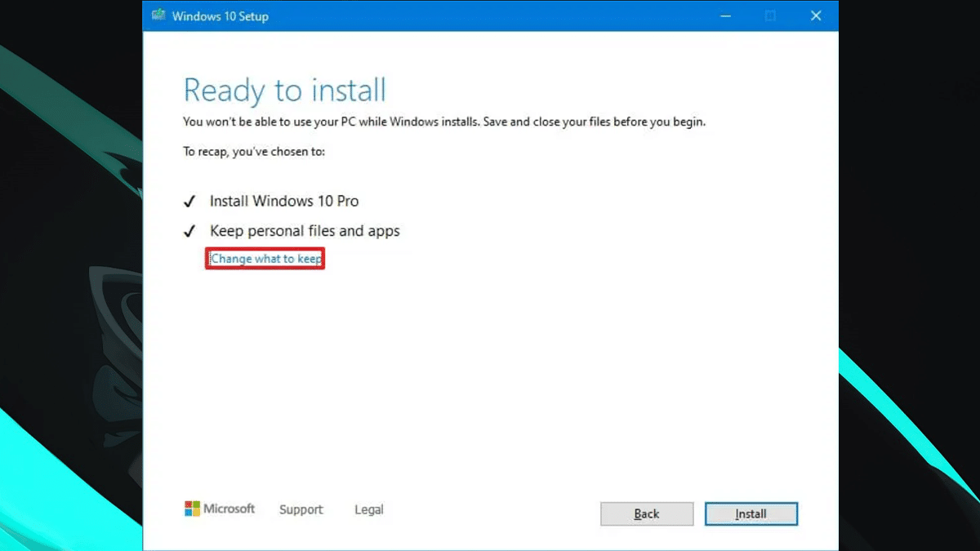Click the Keep personal files and apps text
The height and width of the screenshot is (551, 980).
pos(305,231)
